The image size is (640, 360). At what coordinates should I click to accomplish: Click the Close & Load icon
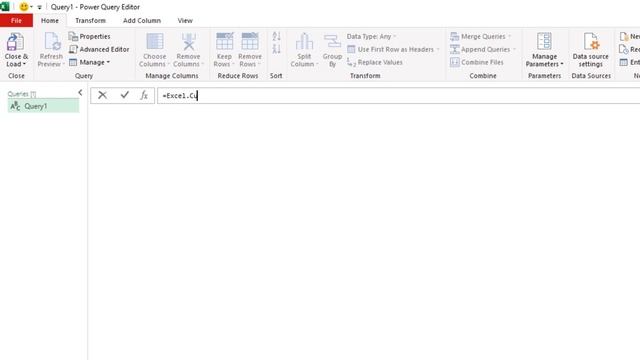[16, 42]
